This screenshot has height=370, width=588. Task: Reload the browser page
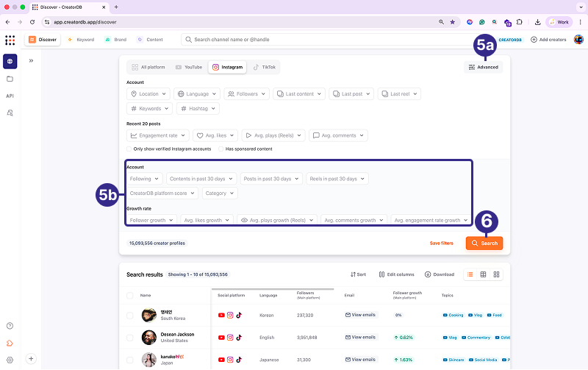32,22
